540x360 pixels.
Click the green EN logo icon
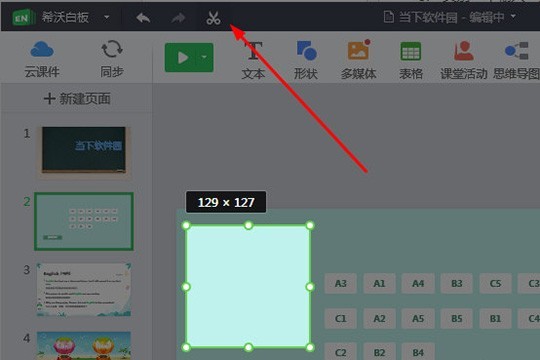point(23,17)
